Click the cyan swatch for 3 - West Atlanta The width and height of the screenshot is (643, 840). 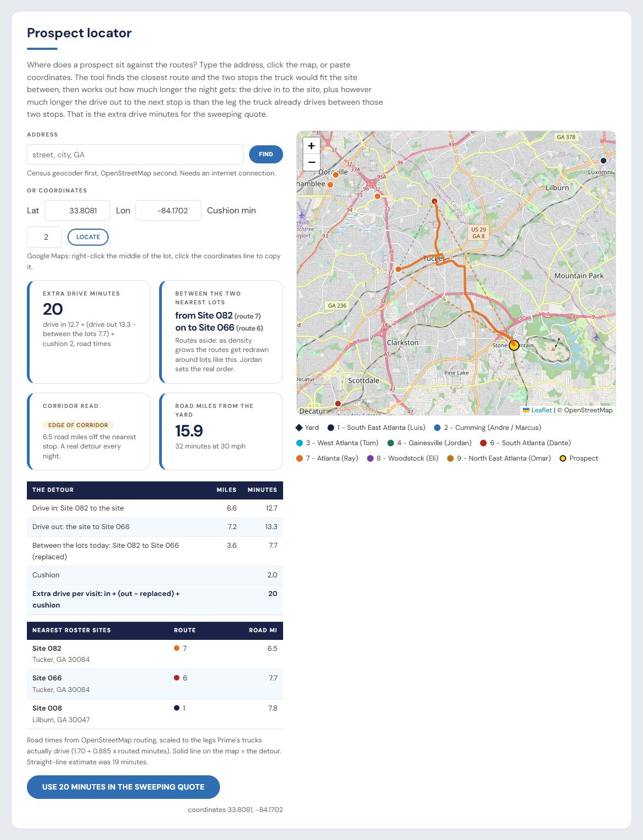pos(300,443)
